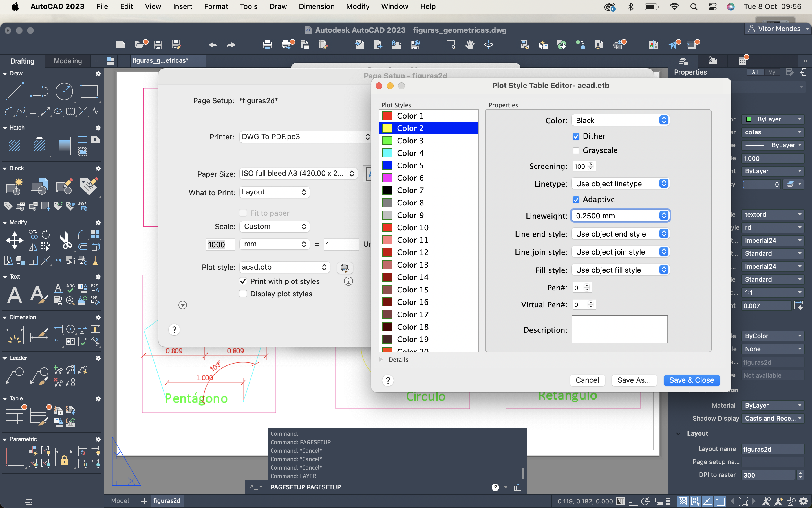Expand Page Setup more options arrow

coord(182,305)
